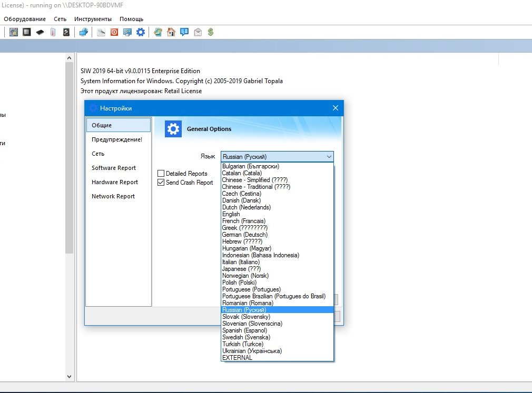Open the motherboard info toolbar icon
Viewport: 532px width, 393px height.
pyautogui.click(x=14, y=32)
